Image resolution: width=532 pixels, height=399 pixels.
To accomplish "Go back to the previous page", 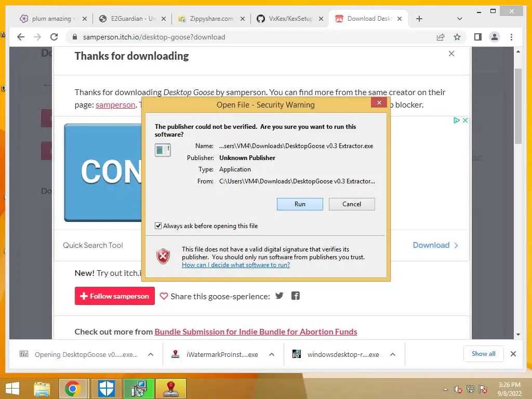I will 21,37.
